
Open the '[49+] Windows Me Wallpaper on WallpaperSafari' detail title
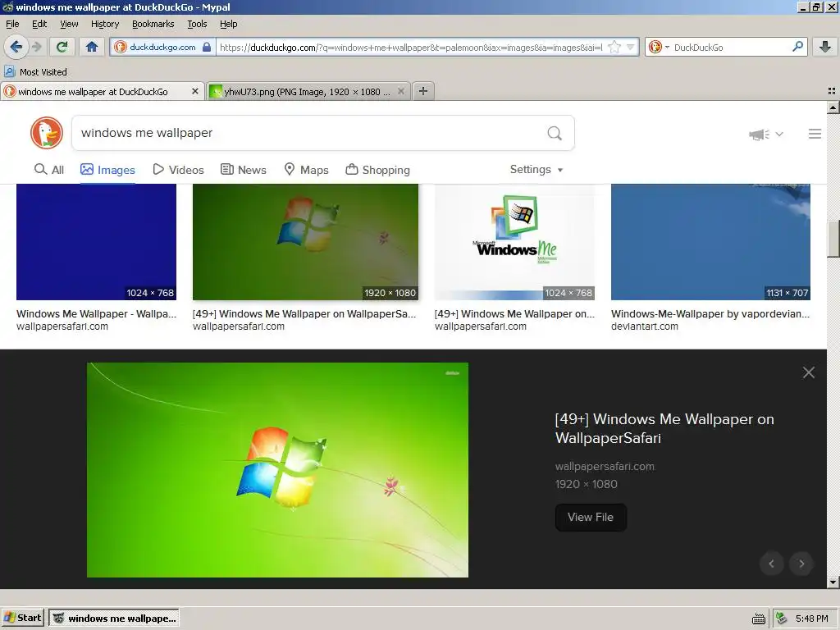pyautogui.click(x=664, y=428)
